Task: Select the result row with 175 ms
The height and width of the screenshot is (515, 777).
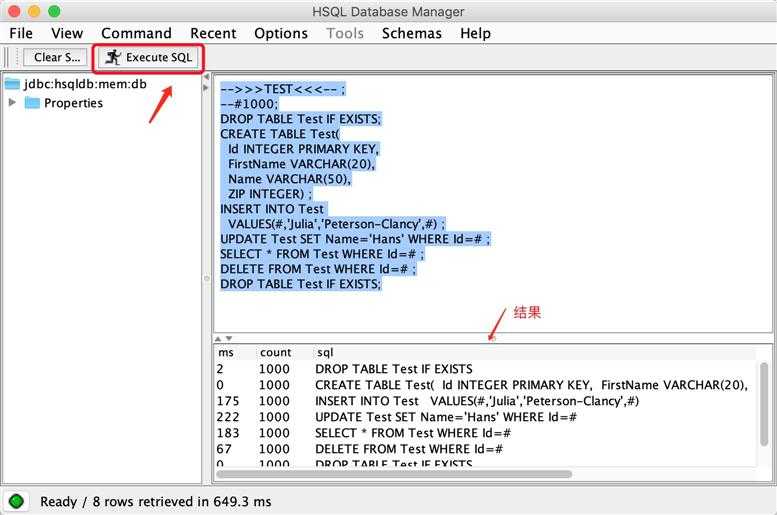Action: coord(486,401)
